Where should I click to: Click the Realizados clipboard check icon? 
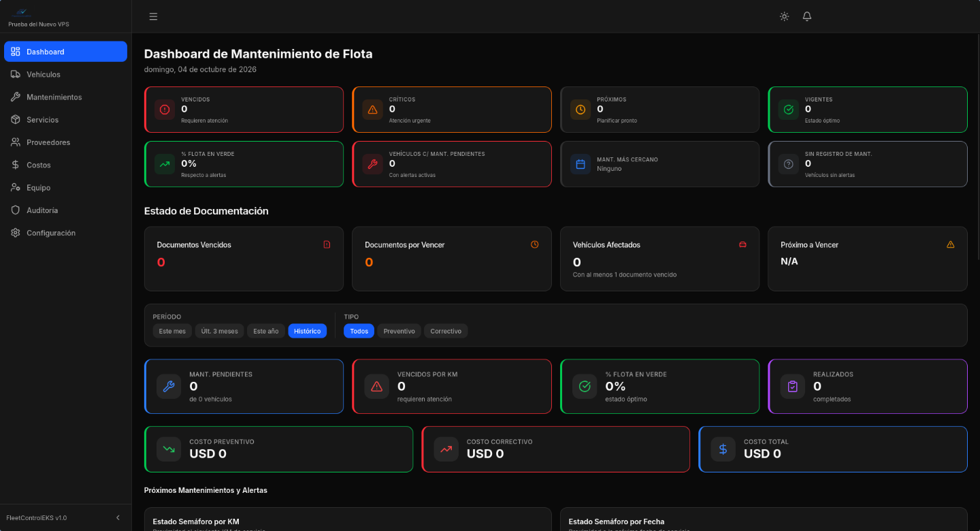click(x=792, y=387)
